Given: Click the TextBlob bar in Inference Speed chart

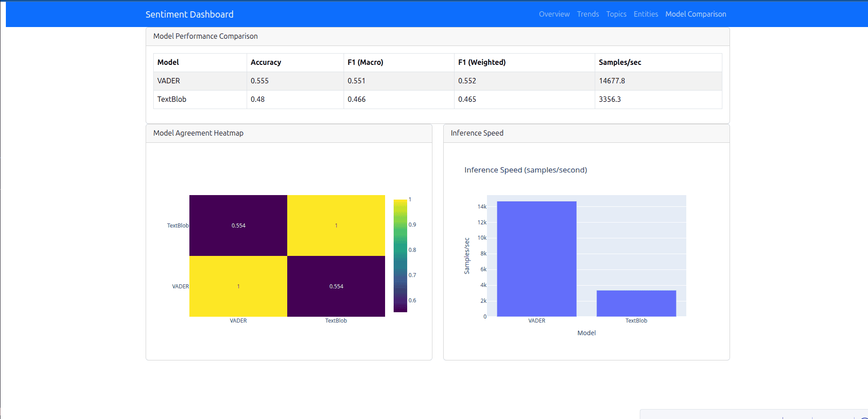Looking at the screenshot, I should point(636,304).
